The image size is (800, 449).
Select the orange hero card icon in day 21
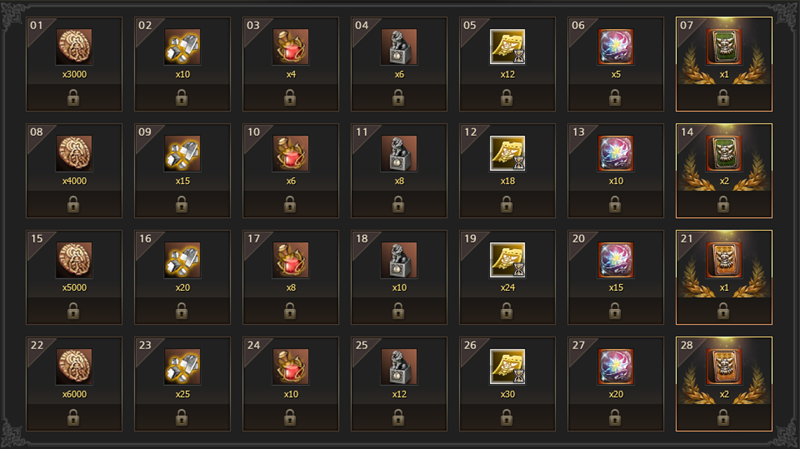point(724,260)
